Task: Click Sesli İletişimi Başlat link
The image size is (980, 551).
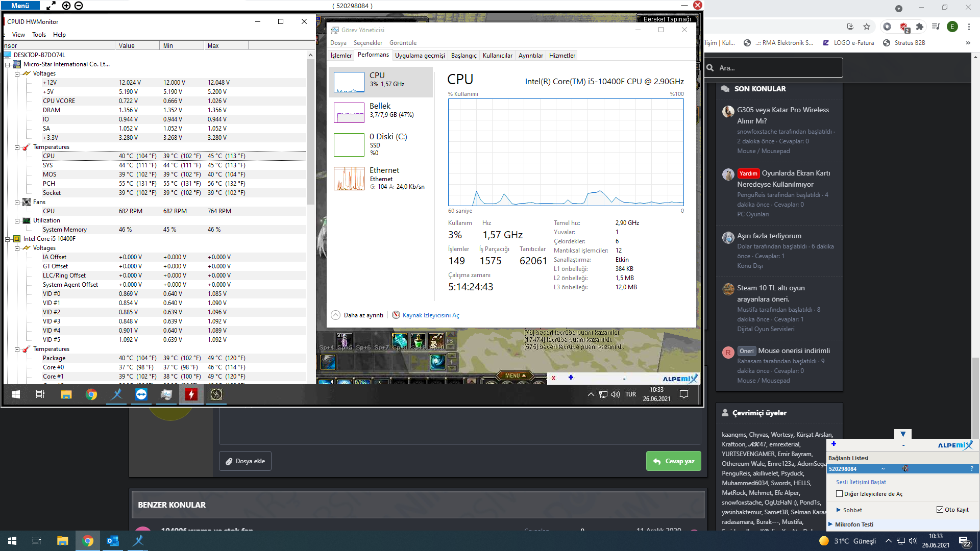Action: coord(861,482)
